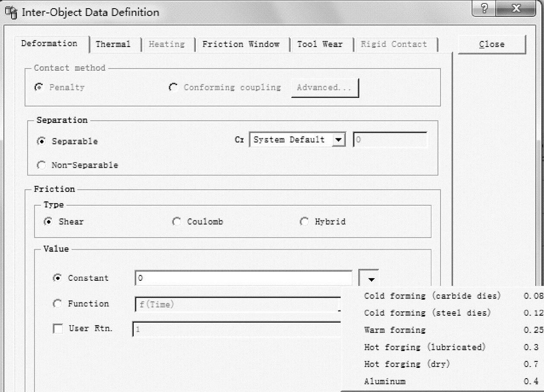The width and height of the screenshot is (544, 392).
Task: Expand the System Default Cr dropdown
Action: pyautogui.click(x=339, y=140)
